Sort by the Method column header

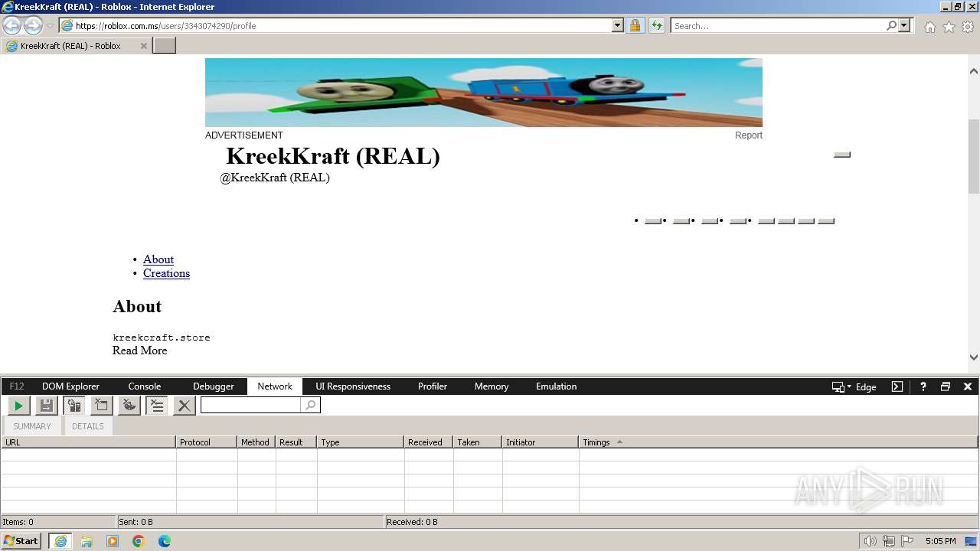256,442
